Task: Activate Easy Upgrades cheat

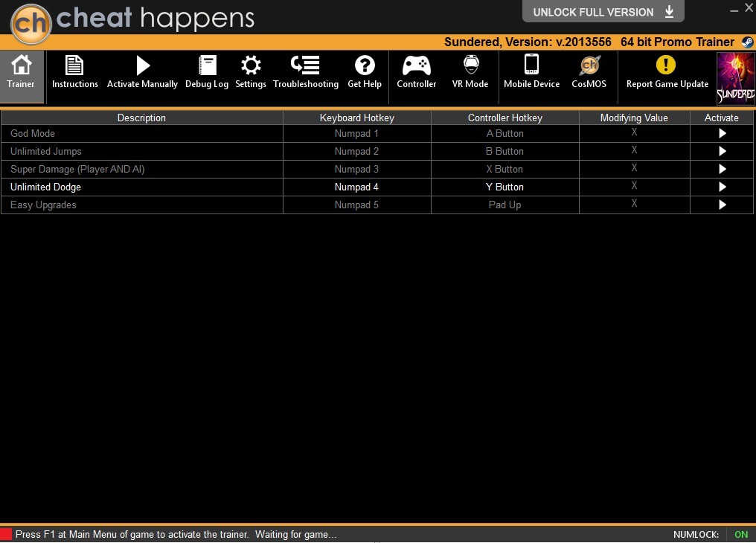Action: 722,205
